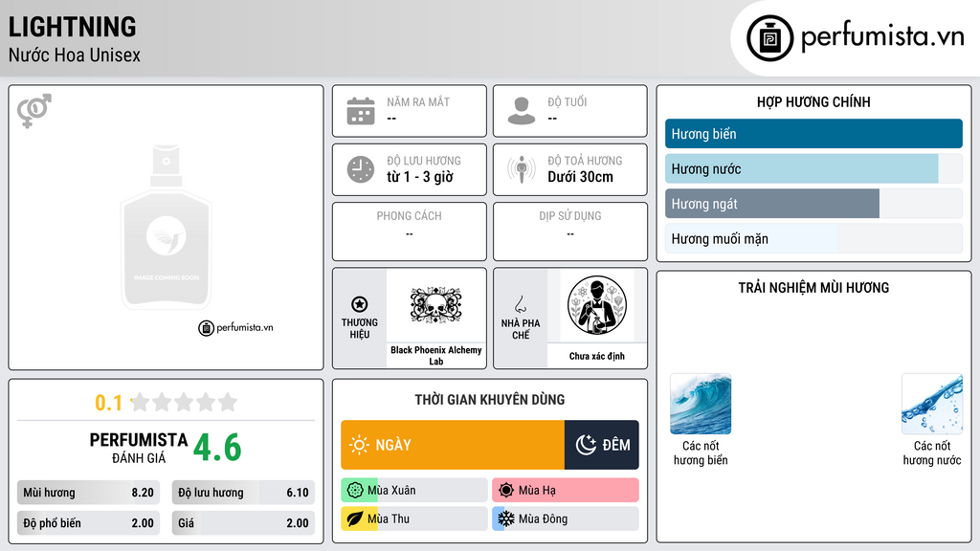
Task: Click the Mùa Đông season bar
Action: tap(566, 518)
